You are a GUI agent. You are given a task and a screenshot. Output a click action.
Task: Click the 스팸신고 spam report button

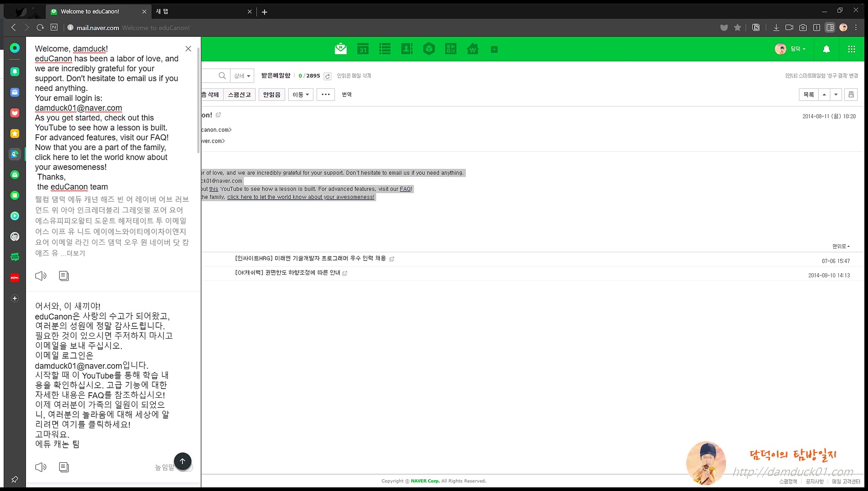[239, 95]
